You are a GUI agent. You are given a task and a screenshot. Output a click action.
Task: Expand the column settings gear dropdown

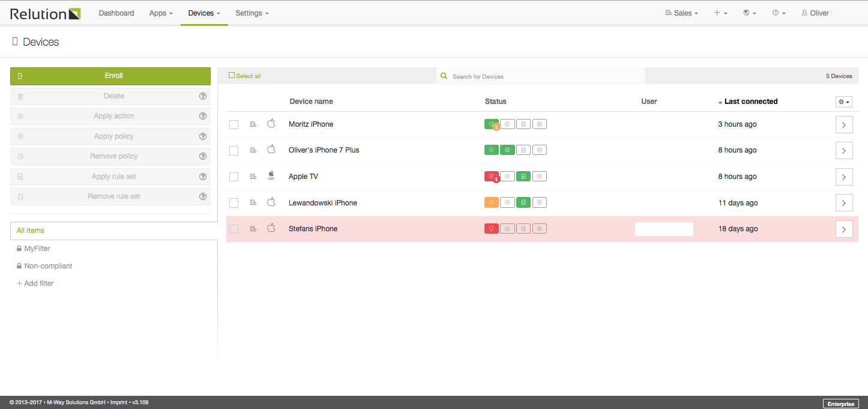[843, 102]
